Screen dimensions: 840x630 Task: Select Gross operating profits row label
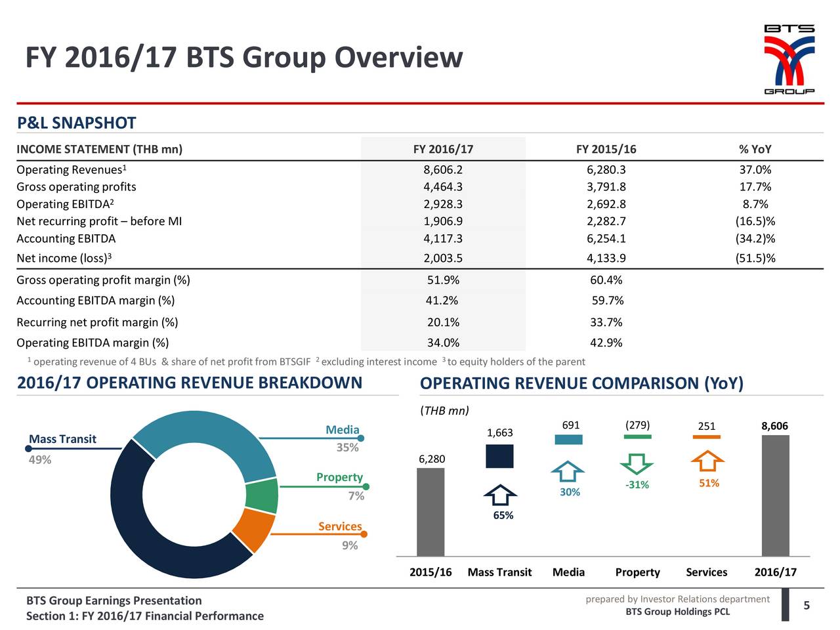click(x=76, y=187)
